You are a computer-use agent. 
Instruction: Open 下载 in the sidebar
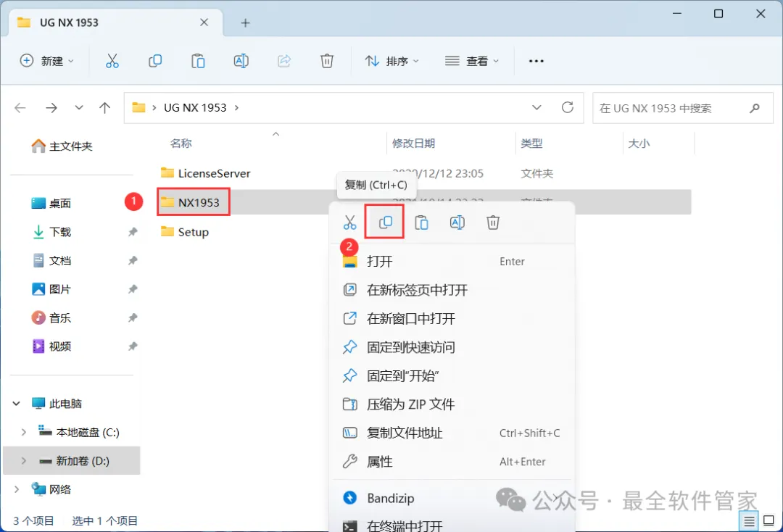(51, 232)
